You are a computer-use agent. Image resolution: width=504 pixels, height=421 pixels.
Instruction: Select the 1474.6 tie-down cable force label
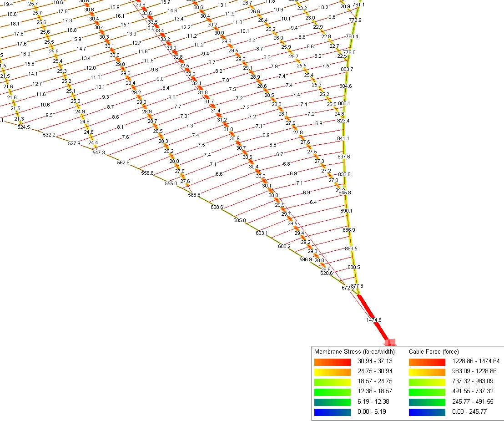pyautogui.click(x=374, y=320)
